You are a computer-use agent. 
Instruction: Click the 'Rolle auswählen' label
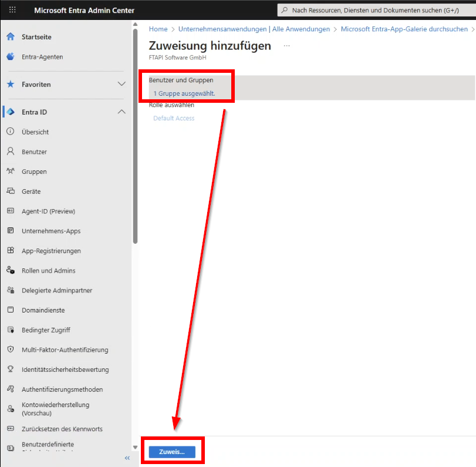tap(171, 105)
